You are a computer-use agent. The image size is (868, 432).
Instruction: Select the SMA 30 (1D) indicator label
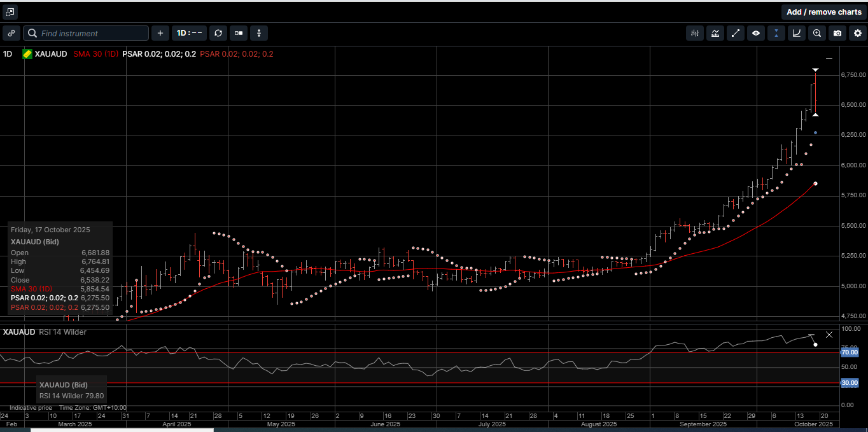95,54
